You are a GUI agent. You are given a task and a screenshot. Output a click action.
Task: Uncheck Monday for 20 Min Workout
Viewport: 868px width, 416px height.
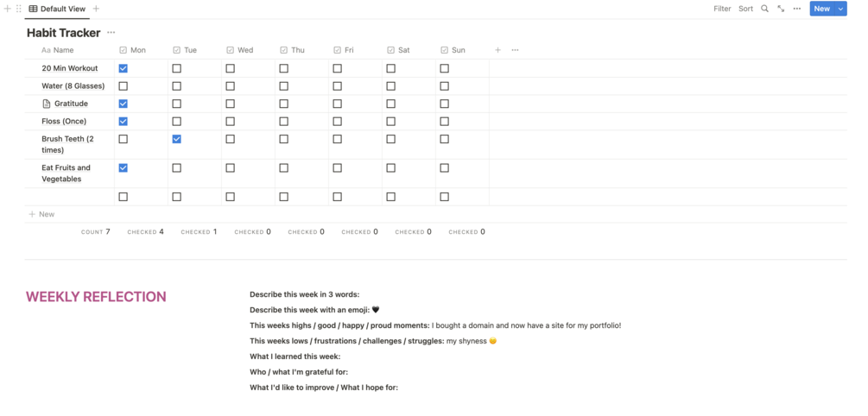124,68
